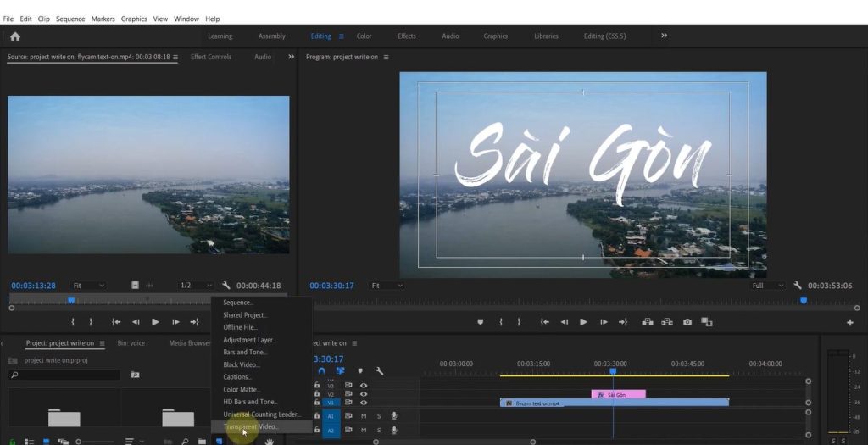Solo the A1 audio track
868x445 pixels.
click(379, 415)
